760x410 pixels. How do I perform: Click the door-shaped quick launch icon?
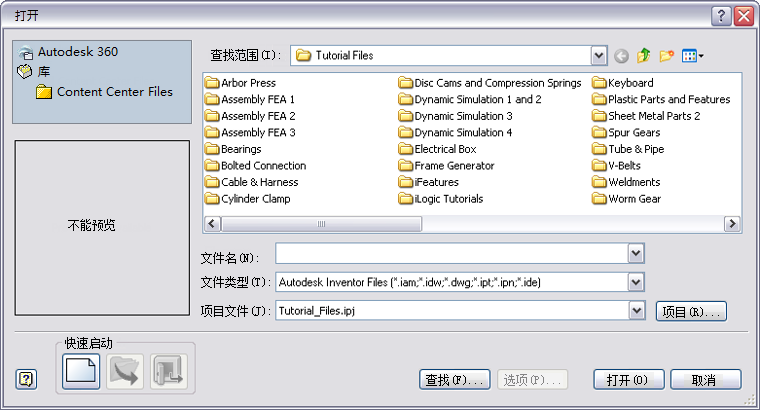pyautogui.click(x=168, y=371)
